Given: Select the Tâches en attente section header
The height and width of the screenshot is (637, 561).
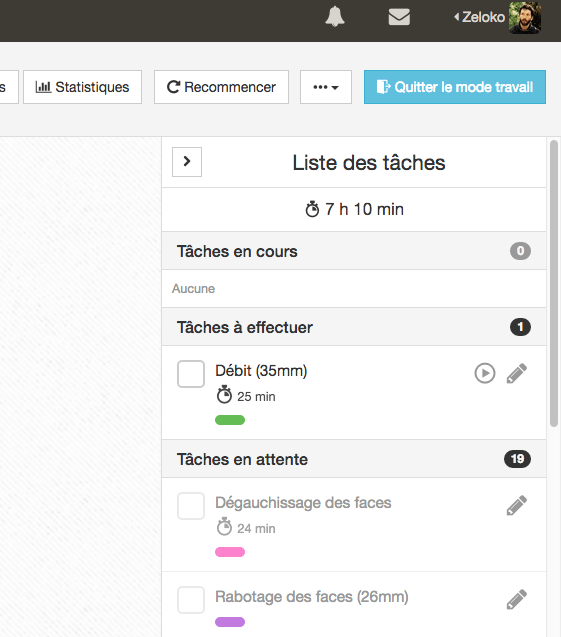Looking at the screenshot, I should click(354, 459).
